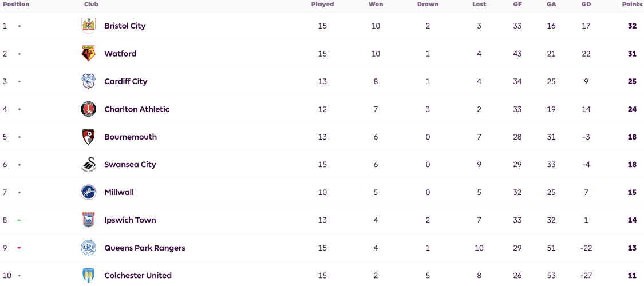Open the Colchester United club link
Viewport: 644px width, 286px height.
[138, 275]
